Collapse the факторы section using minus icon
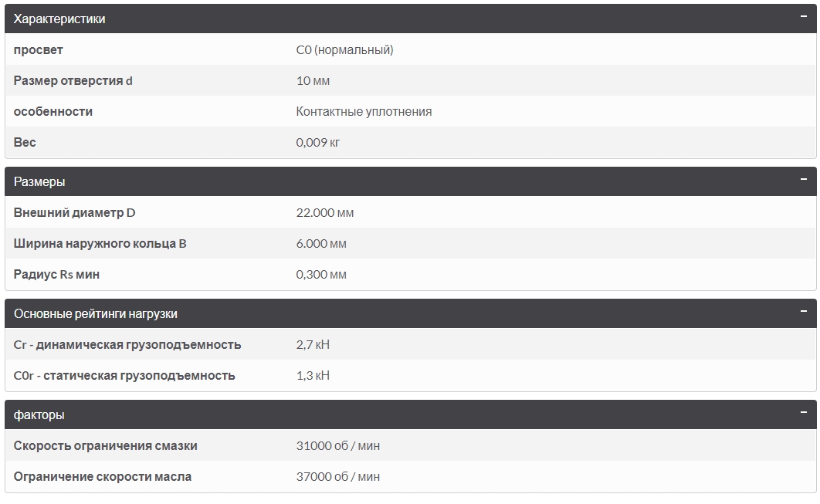 tap(803, 412)
